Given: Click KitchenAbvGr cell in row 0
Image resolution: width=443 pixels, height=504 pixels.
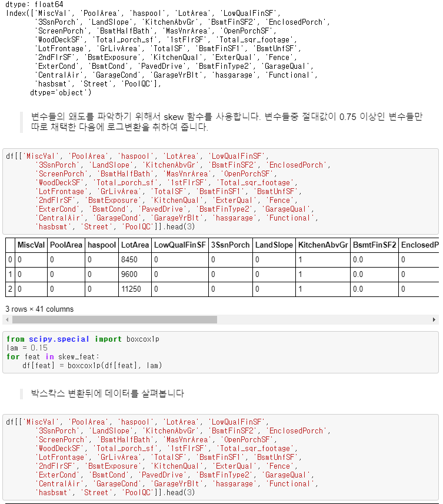Looking at the screenshot, I should [x=323, y=260].
